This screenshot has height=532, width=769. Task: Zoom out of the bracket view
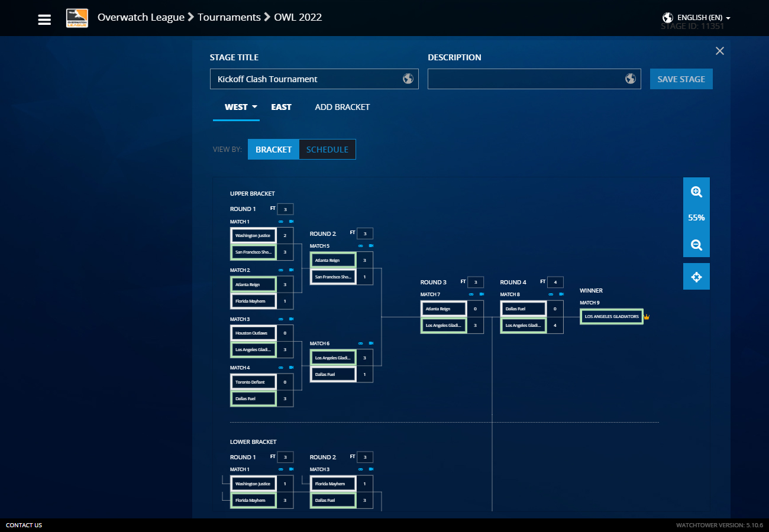click(x=696, y=245)
